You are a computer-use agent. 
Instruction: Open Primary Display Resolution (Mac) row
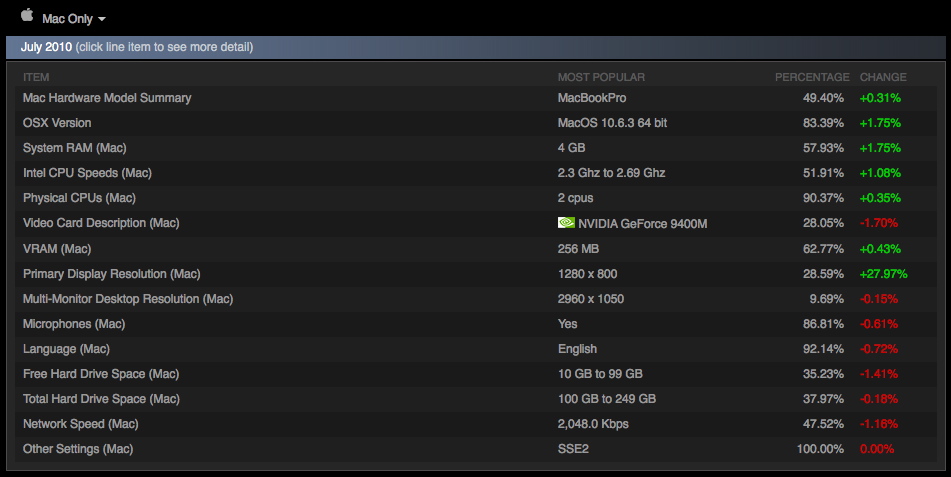[476, 274]
